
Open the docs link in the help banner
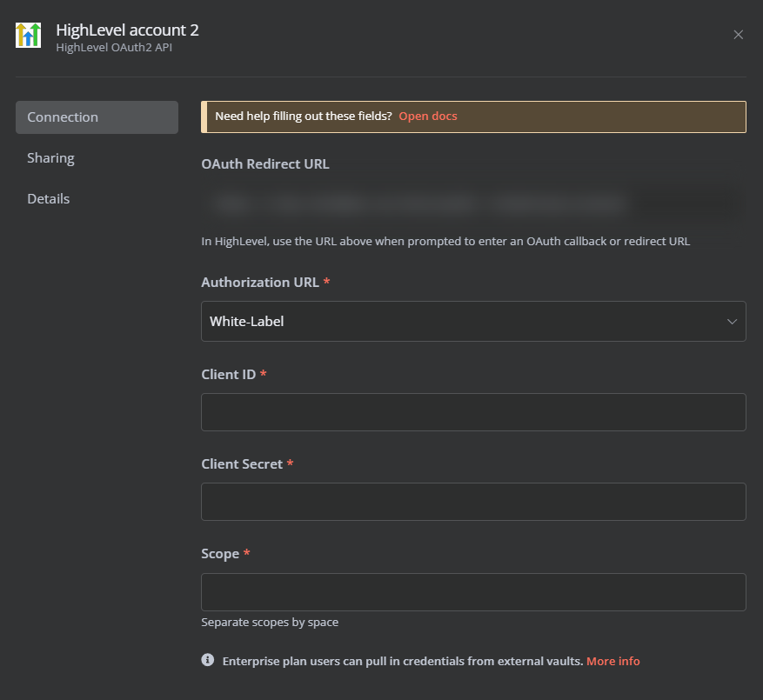(x=428, y=117)
